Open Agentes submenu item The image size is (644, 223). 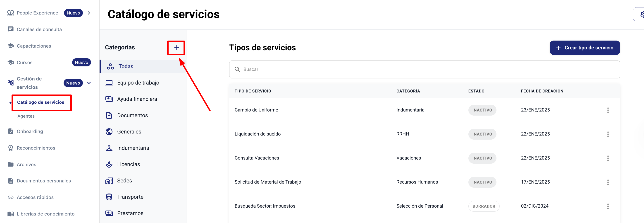pos(26,116)
